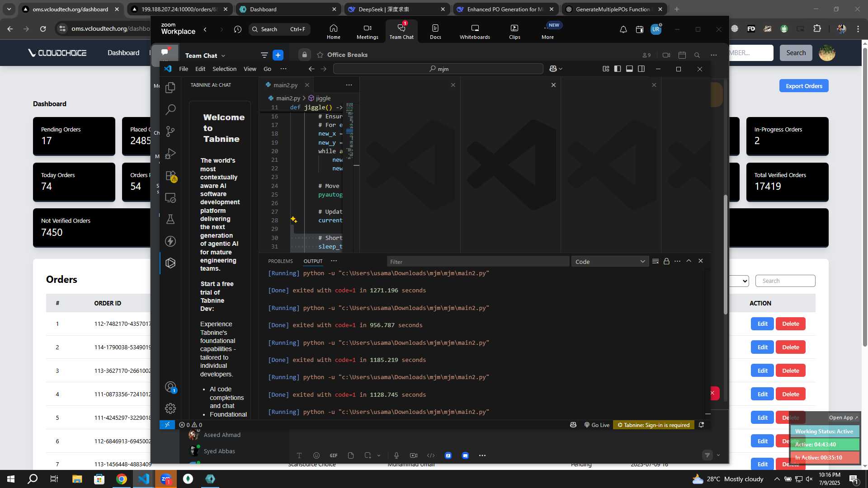Open Zoom Meetings tab

(367, 31)
